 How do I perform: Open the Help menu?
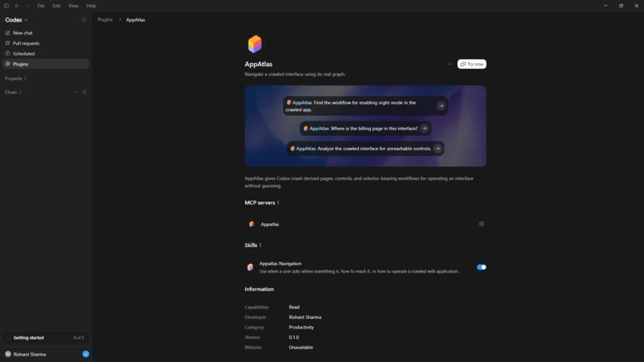click(x=91, y=6)
